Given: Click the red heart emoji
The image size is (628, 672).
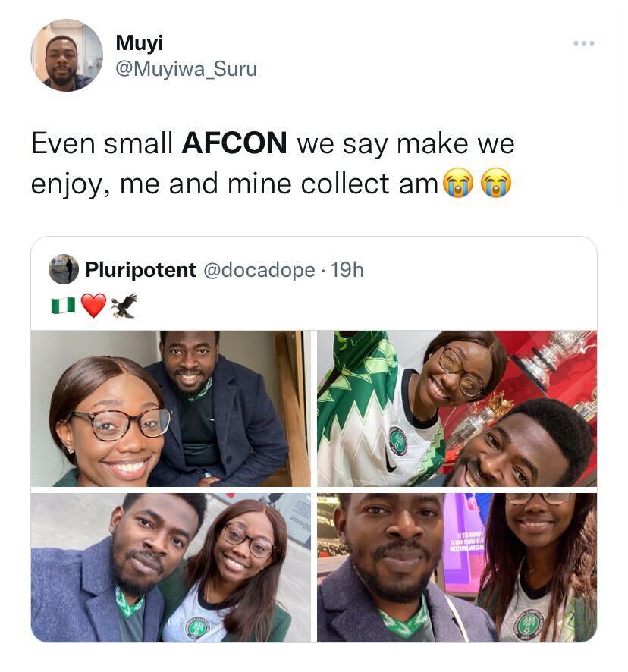Looking at the screenshot, I should [93, 306].
